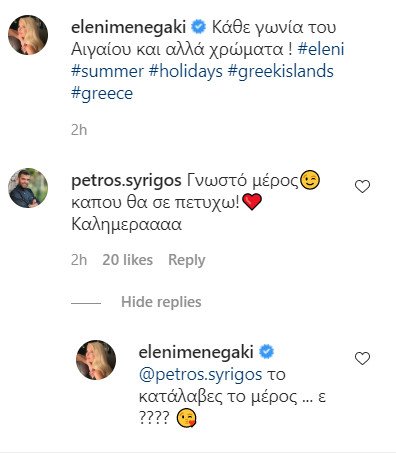Open the elenimenegaki profile picture beside the caption

click(x=28, y=35)
